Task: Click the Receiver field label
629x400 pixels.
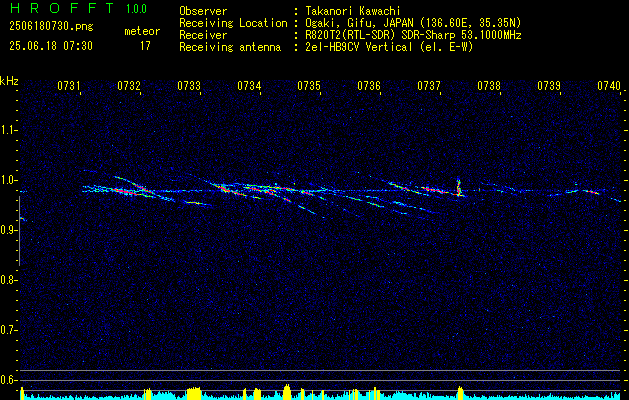Action: click(203, 35)
